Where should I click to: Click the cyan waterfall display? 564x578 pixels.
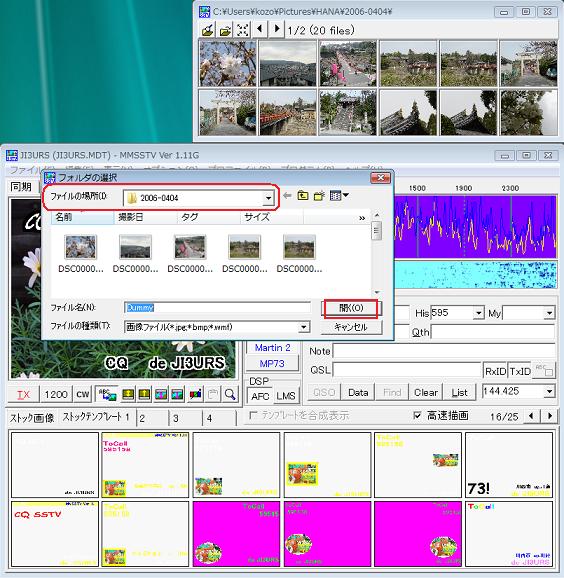pyautogui.click(x=475, y=275)
